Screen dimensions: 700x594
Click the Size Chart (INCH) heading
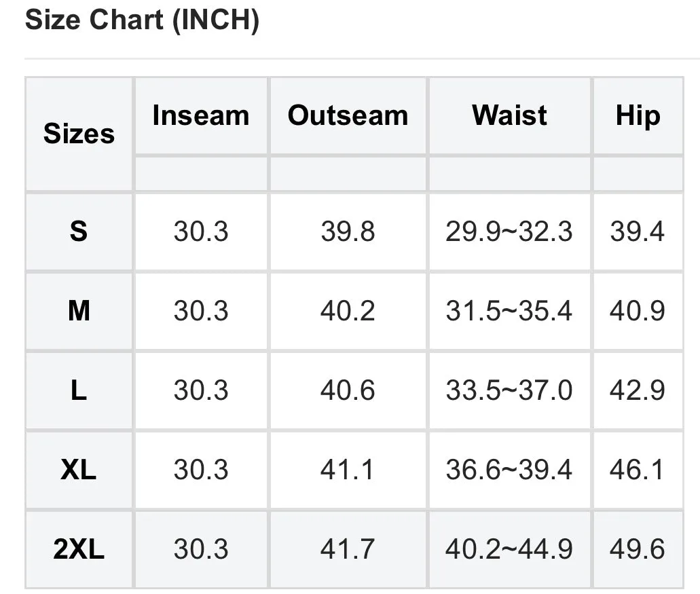(x=142, y=20)
